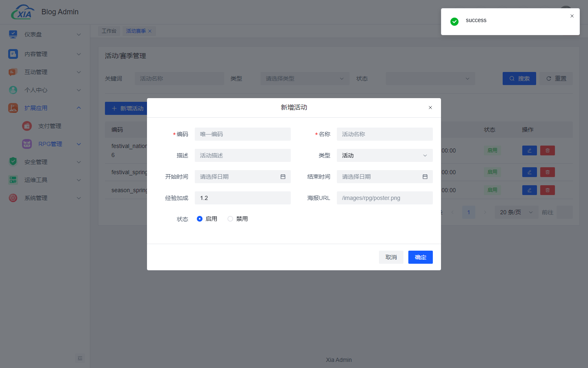Click the 互动管理 chat icon

coord(13,72)
